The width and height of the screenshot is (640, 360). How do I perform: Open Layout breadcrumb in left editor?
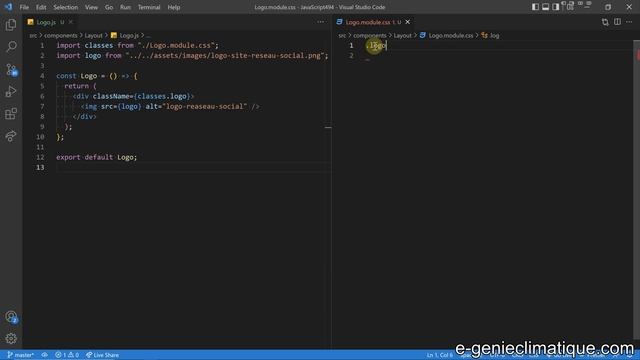click(93, 36)
